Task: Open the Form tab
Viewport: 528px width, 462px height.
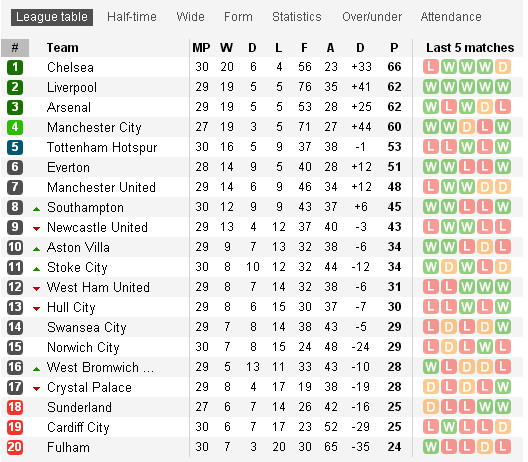Action: pyautogui.click(x=238, y=17)
